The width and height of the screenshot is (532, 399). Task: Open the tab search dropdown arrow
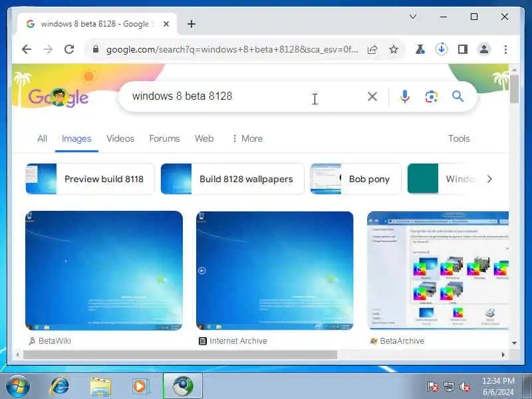[413, 17]
